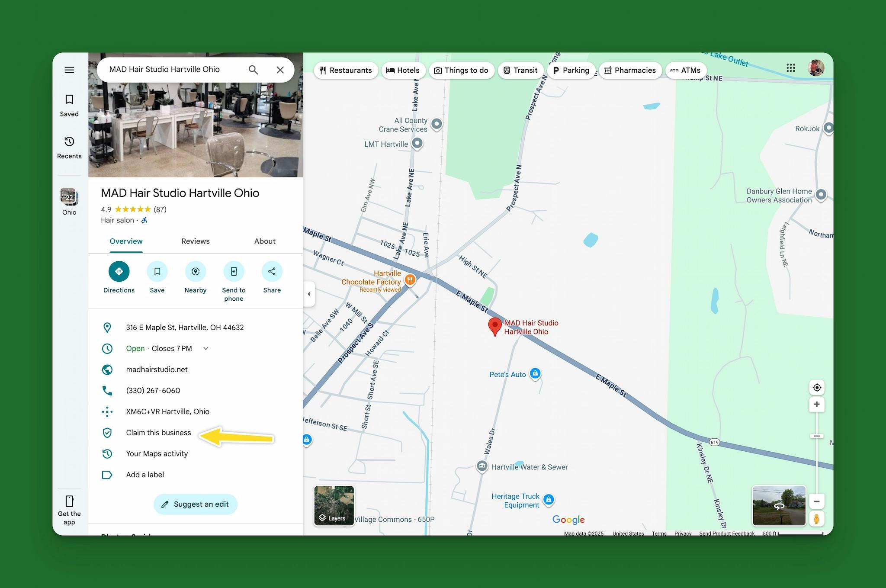886x588 pixels.
Task: Click the Save bookmark icon button
Action: click(x=157, y=271)
